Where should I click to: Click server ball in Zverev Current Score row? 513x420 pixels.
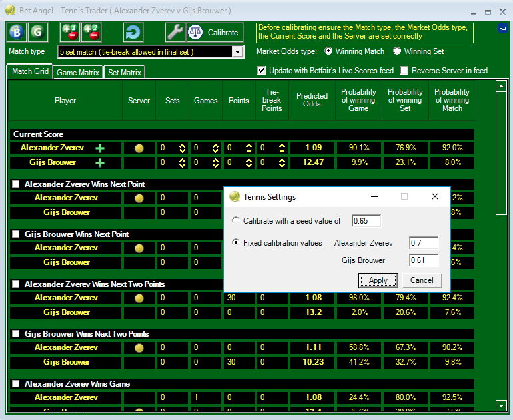[x=139, y=148]
